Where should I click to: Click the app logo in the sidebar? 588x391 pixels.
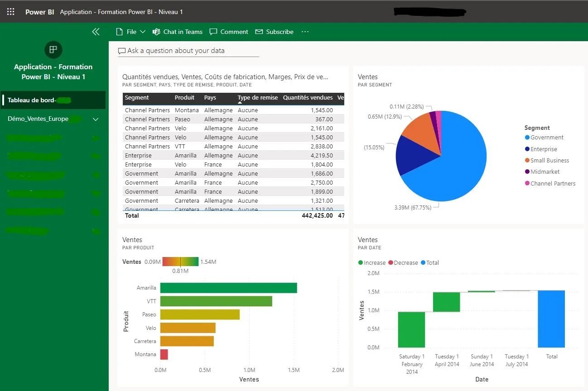(53, 49)
